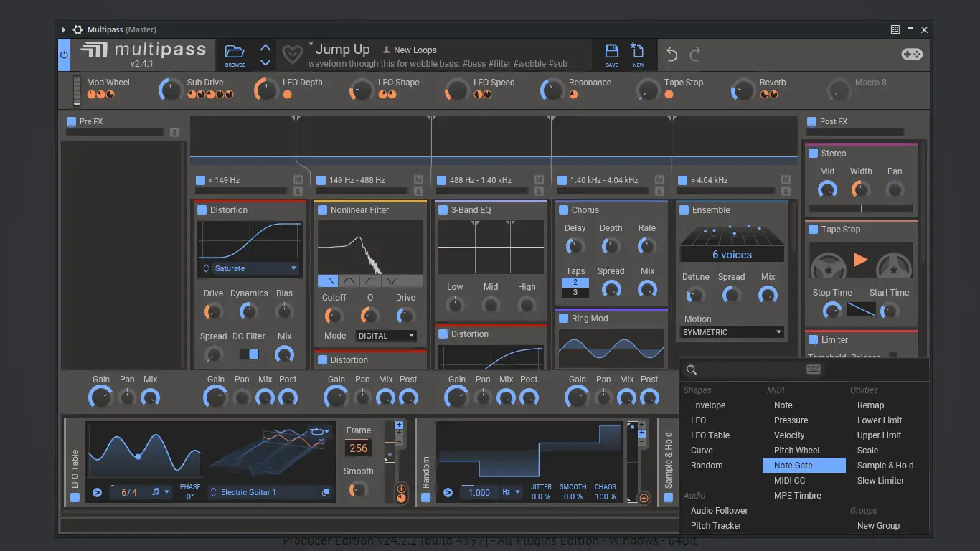980x551 pixels.
Task: Select 3 in the Chorus Taps list
Action: 575,292
